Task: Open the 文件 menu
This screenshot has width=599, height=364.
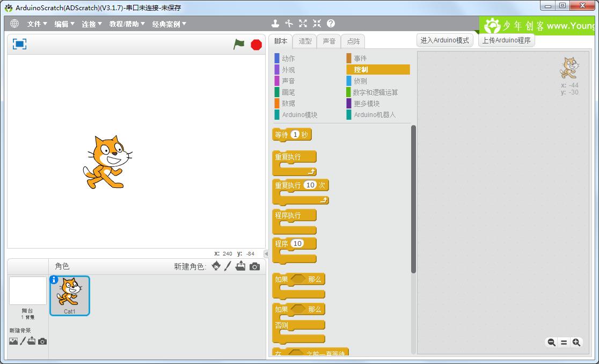Action: point(36,24)
